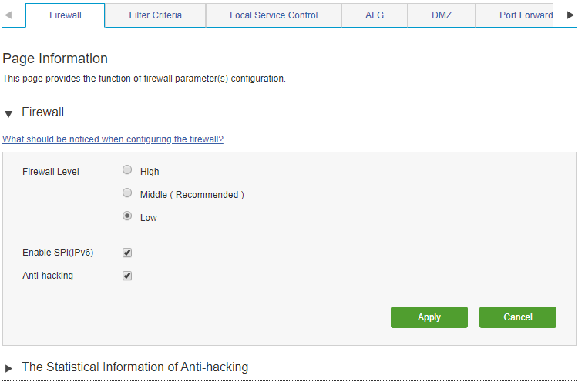Click The Statistical Information of Anti-hacking heading
The height and width of the screenshot is (392, 585).
click(x=135, y=367)
